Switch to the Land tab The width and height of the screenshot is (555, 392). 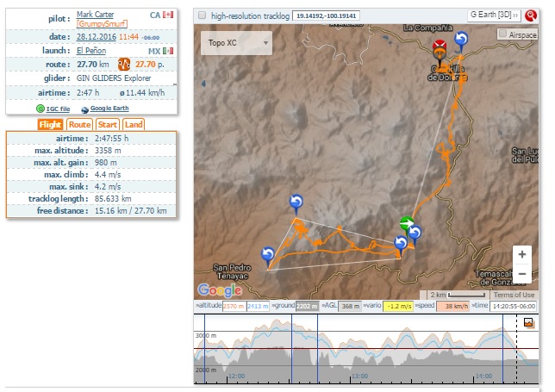133,125
